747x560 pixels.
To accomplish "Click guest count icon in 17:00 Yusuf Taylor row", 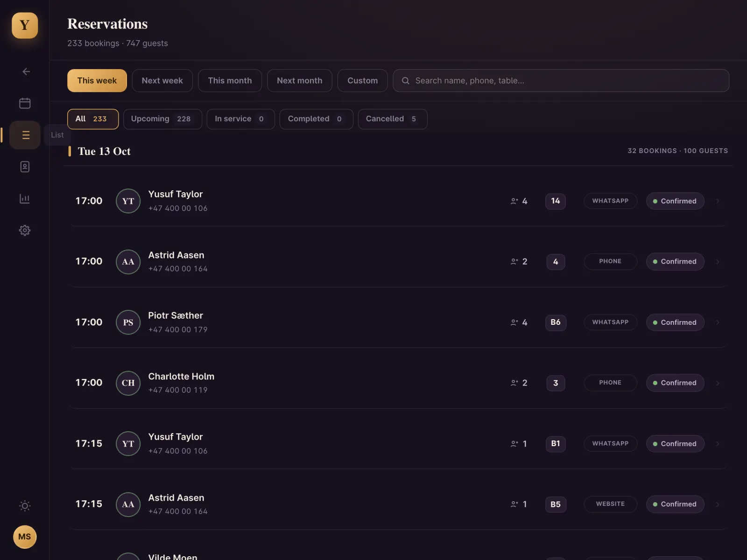I will tap(514, 201).
